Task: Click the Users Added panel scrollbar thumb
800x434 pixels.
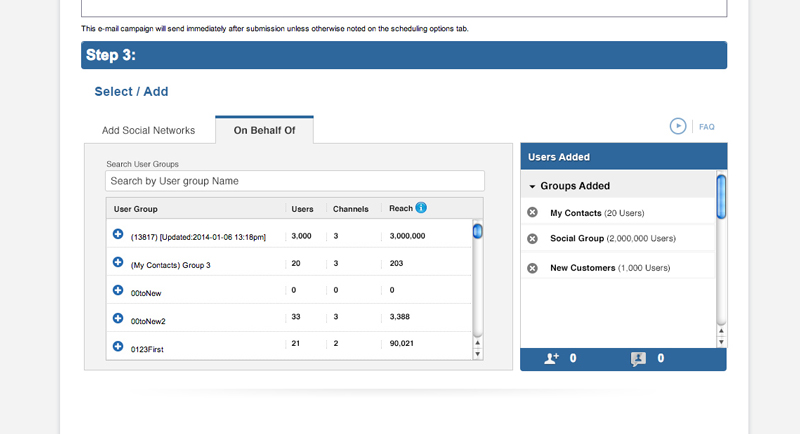Action: pyautogui.click(x=721, y=195)
